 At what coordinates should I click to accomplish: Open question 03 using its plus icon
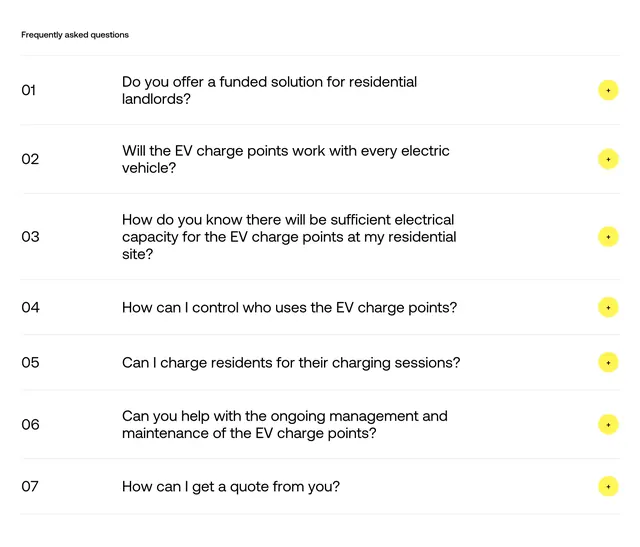608,237
